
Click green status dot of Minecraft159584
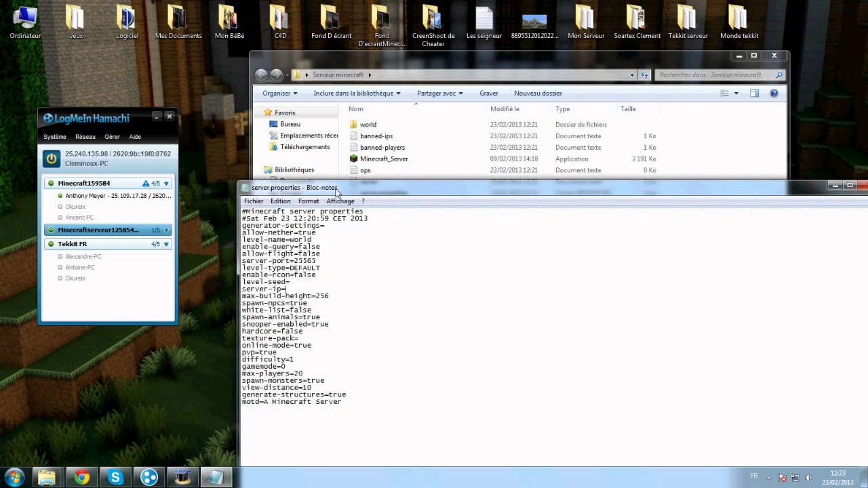[x=51, y=184]
